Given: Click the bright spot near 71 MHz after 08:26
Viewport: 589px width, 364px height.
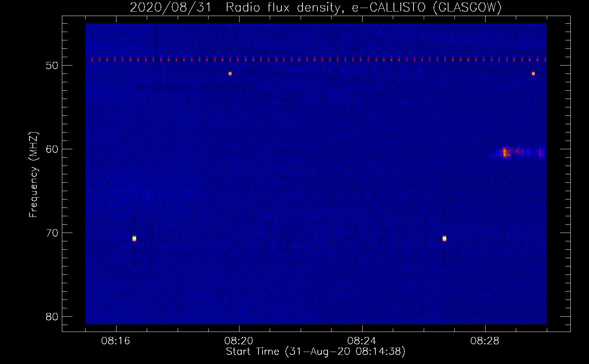Looking at the screenshot, I should tap(444, 238).
